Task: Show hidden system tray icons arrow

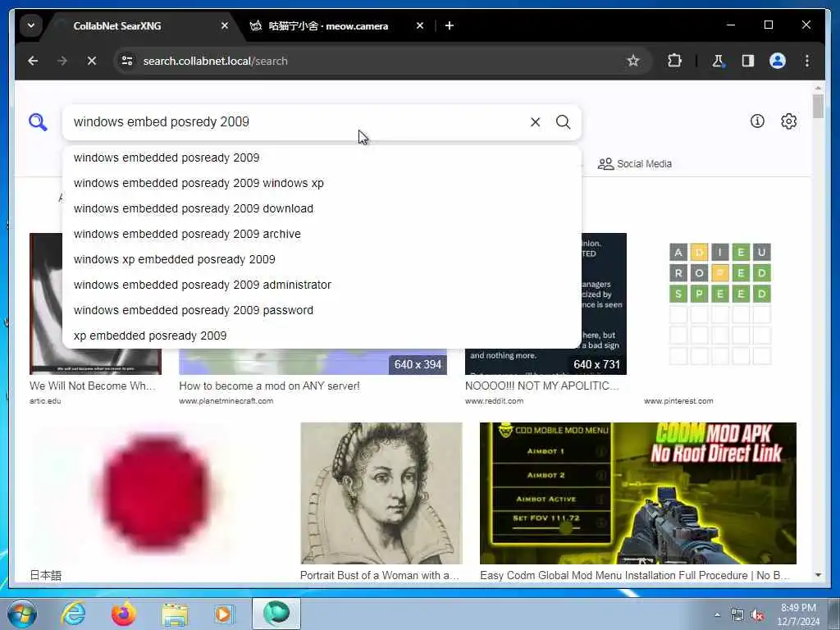Action: [717, 614]
